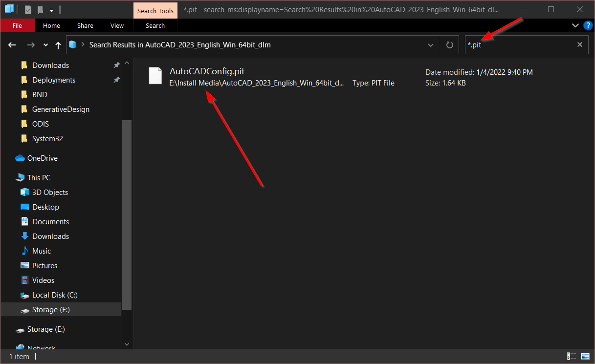Switch to details view in the status bar
The width and height of the screenshot is (595, 364).
(571, 356)
